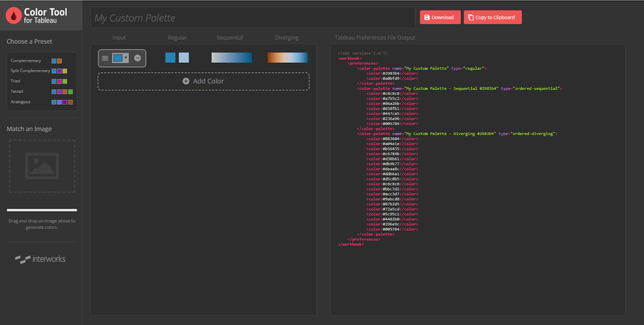Click the ordered-diverging color-palette line
Viewport: 644px width, 325px height.
457,134
